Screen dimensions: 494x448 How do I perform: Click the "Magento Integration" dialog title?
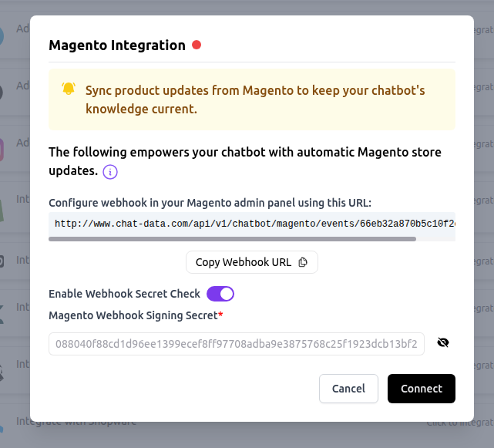coord(117,45)
